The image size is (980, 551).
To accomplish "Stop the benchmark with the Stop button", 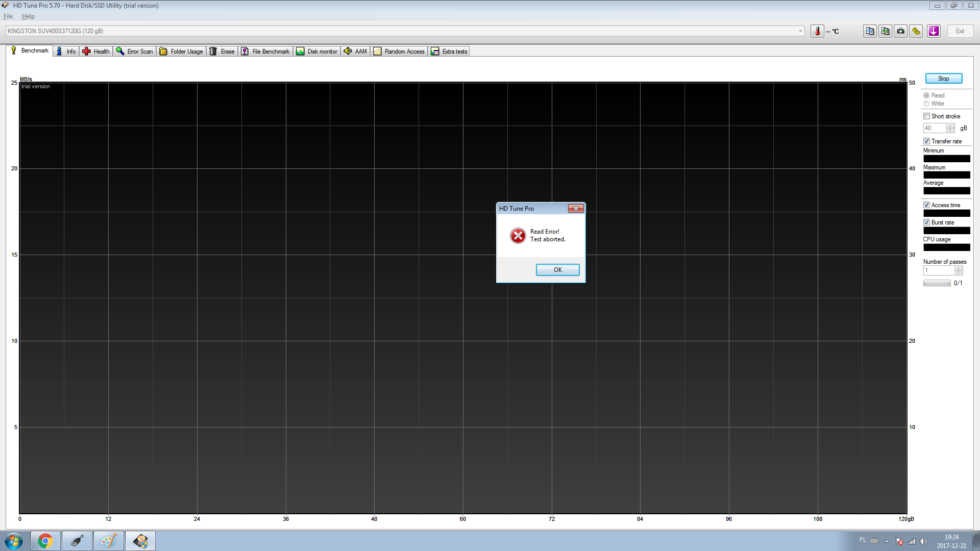I will click(x=943, y=79).
